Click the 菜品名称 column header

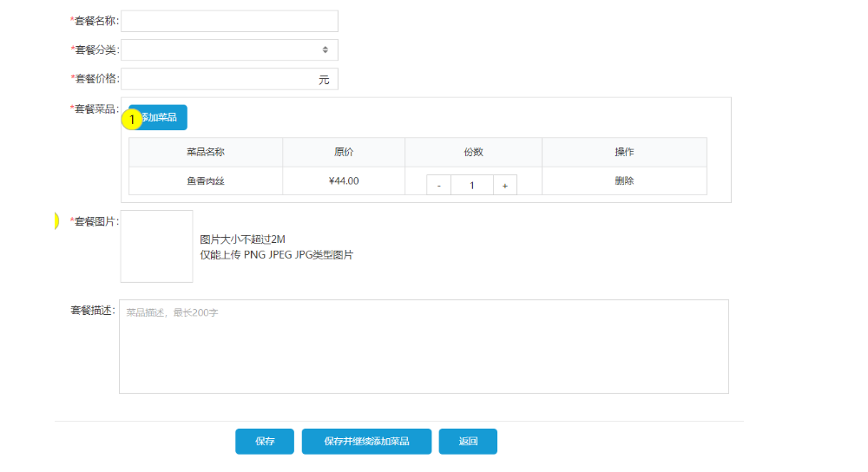[x=206, y=152]
